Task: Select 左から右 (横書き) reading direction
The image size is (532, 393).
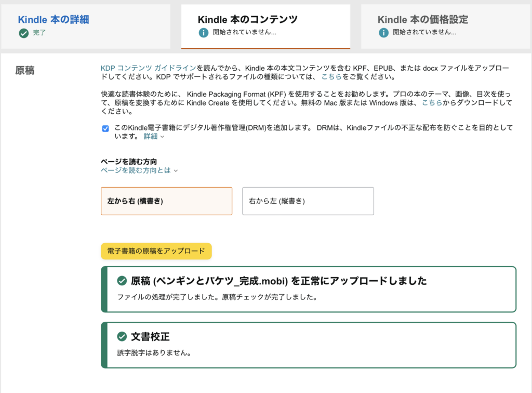Action: pyautogui.click(x=166, y=201)
